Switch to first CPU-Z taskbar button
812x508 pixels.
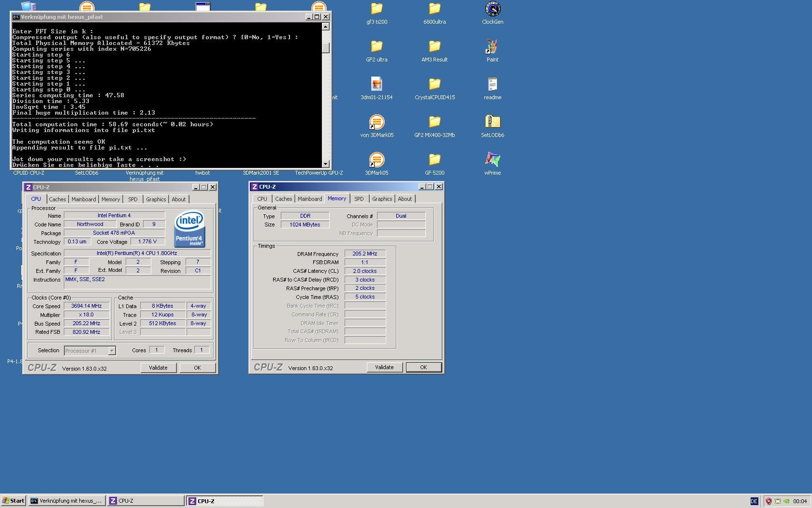[145, 501]
